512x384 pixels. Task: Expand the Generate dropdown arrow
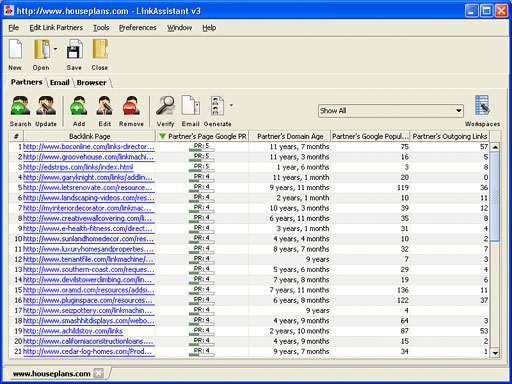[x=231, y=105]
